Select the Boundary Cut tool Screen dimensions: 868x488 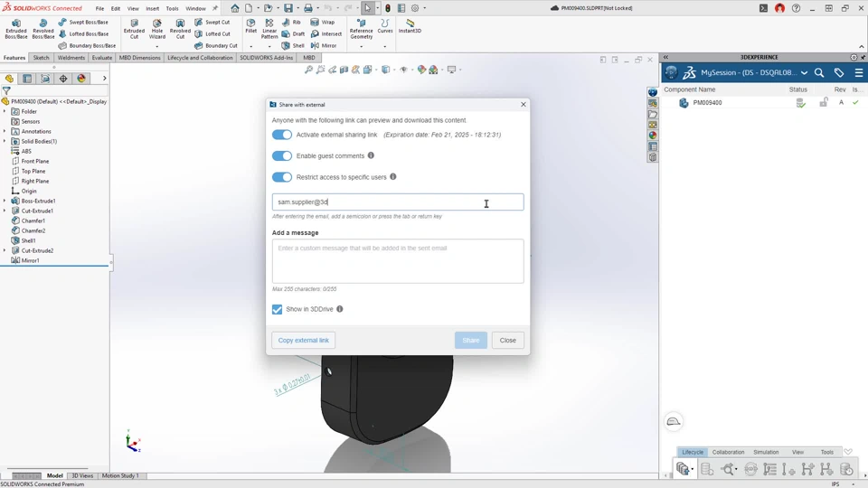click(216, 45)
